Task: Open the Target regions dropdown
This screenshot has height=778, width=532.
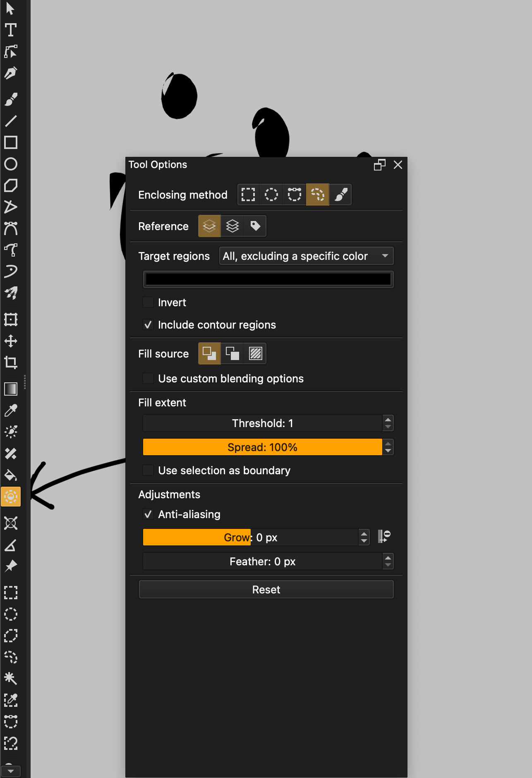Action: pos(306,256)
